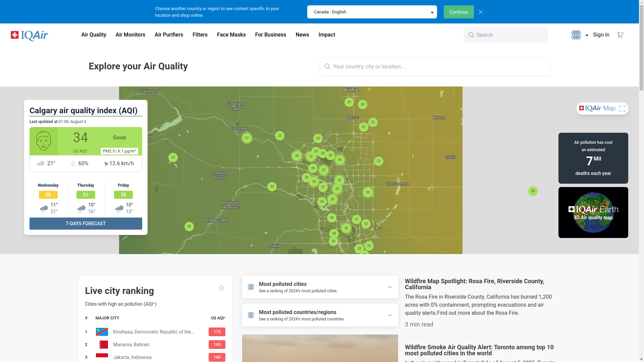Select the map marker showing 24
This screenshot has width=644, height=362.
pyautogui.click(x=349, y=102)
